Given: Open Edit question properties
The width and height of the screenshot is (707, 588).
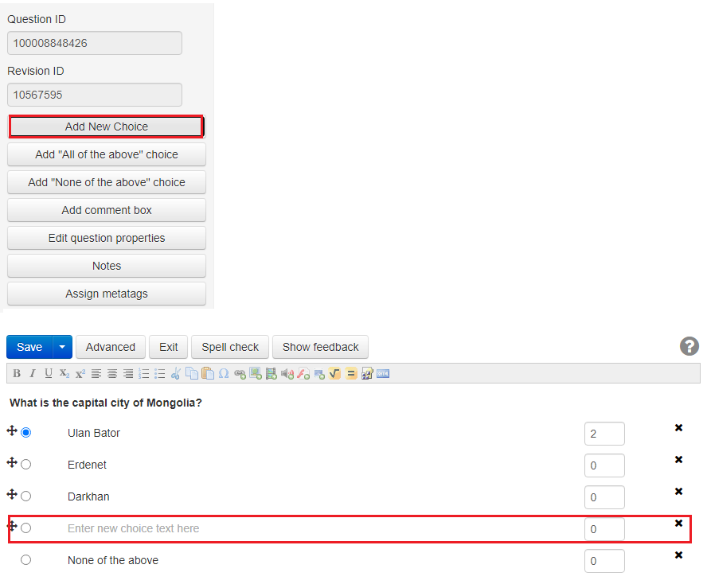Looking at the screenshot, I should [x=107, y=238].
